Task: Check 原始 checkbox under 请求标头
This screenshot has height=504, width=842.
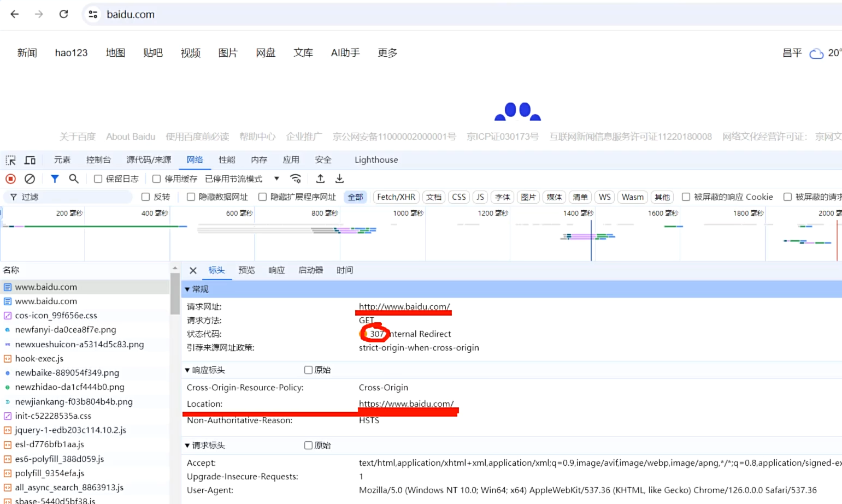Action: click(309, 445)
